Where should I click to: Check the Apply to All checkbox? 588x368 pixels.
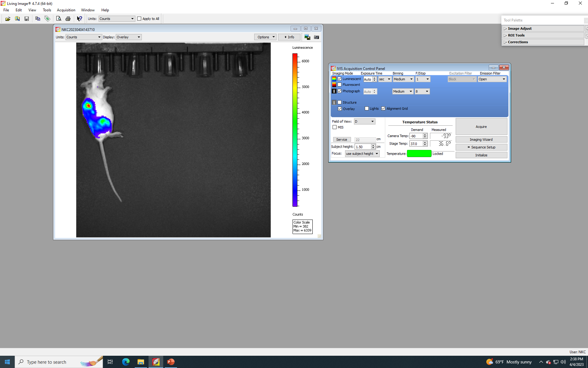point(139,19)
